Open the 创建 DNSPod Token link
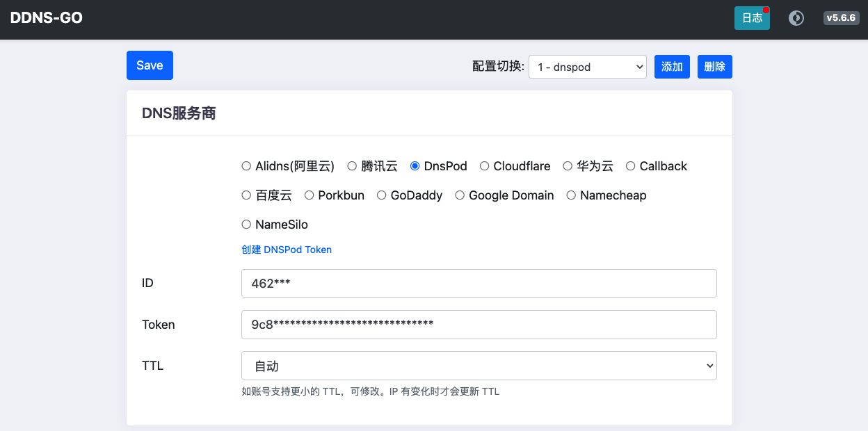The height and width of the screenshot is (431, 868). tap(287, 250)
